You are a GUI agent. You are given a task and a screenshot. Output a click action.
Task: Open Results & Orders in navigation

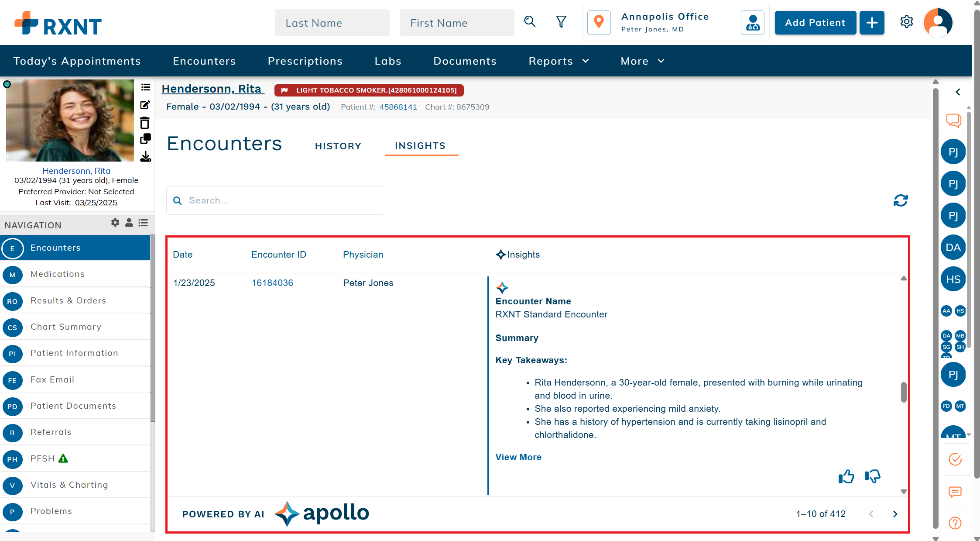[75, 300]
